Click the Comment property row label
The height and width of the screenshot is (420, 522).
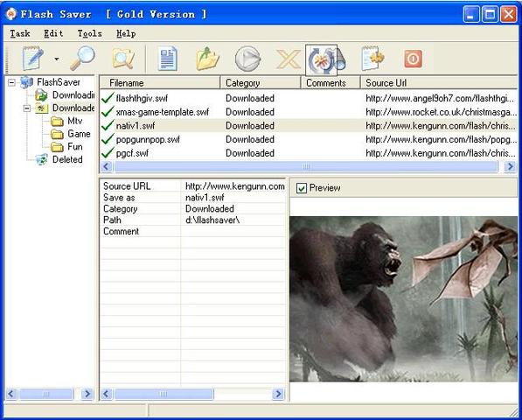(121, 231)
